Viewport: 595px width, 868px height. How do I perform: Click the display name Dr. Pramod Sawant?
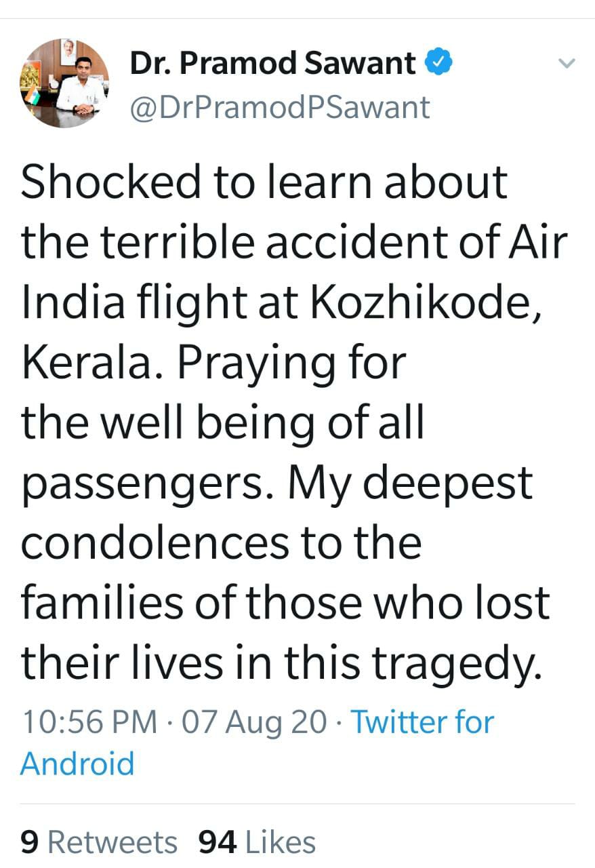point(272,64)
